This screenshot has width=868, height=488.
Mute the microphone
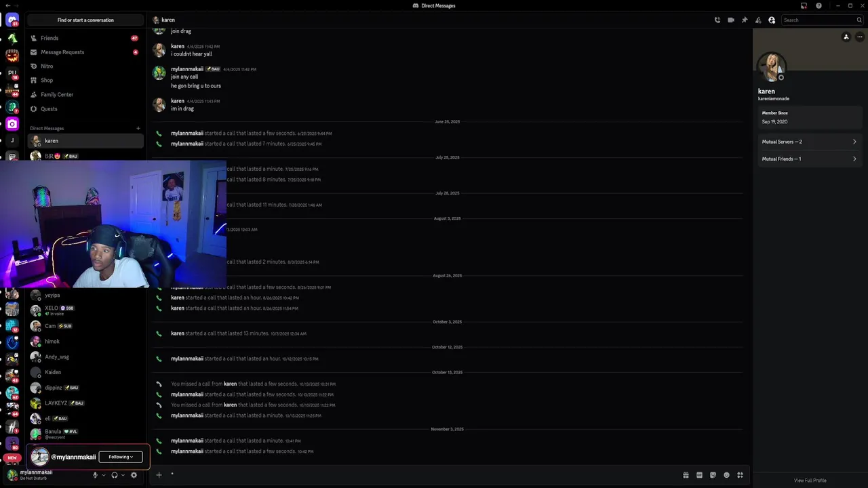pos(96,475)
